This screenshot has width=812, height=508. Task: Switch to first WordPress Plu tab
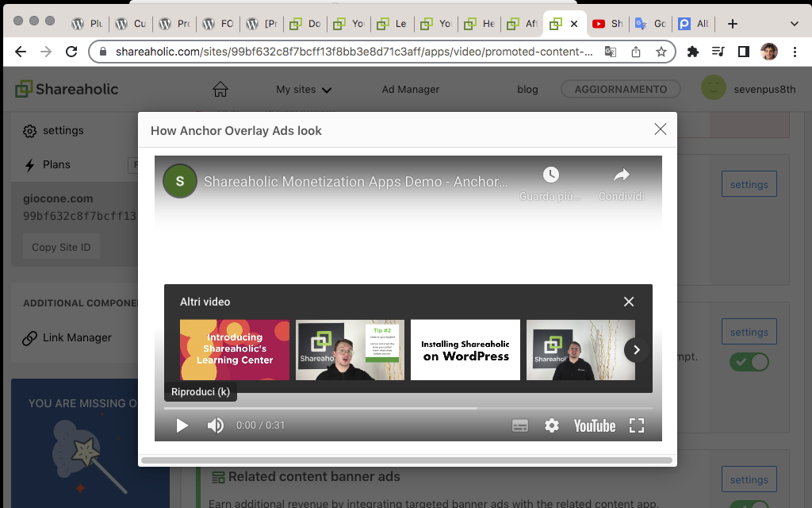coord(87,24)
